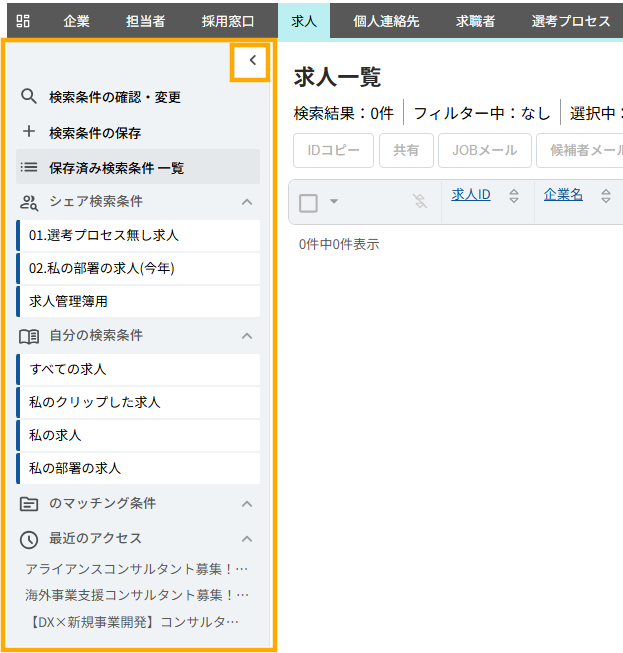The height and width of the screenshot is (653, 623).
Task: Click the clock icon for 最近のアクセス
Action: (29, 539)
